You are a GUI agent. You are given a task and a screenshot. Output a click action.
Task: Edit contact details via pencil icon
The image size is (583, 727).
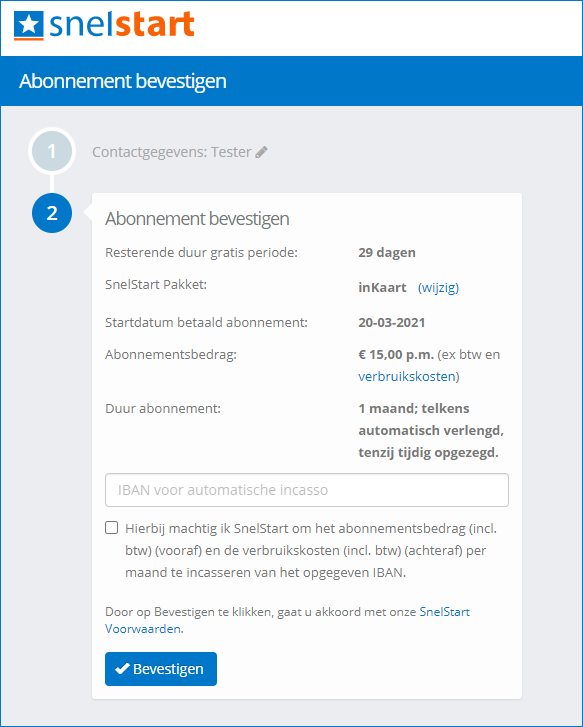(x=262, y=152)
